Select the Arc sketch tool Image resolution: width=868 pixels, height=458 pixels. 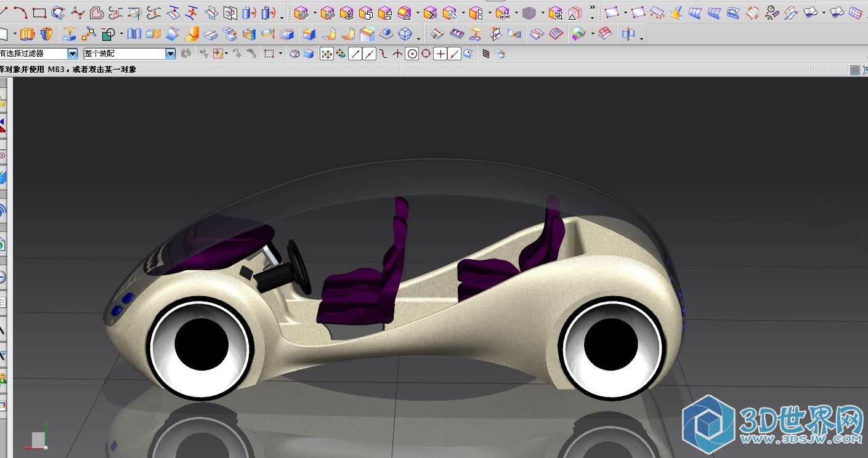click(20, 12)
